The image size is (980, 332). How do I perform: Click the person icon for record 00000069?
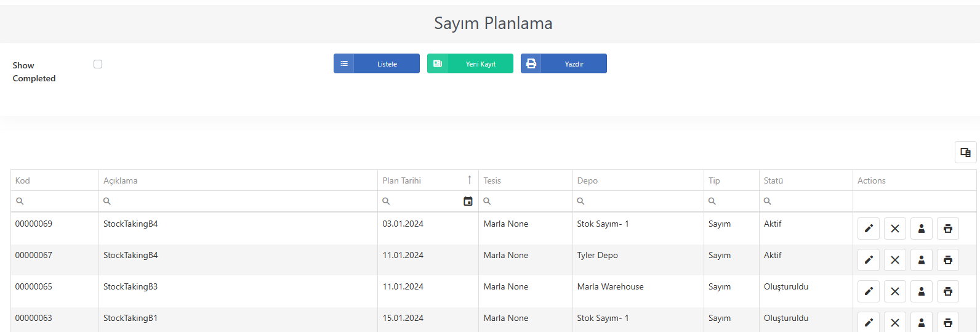pyautogui.click(x=922, y=229)
